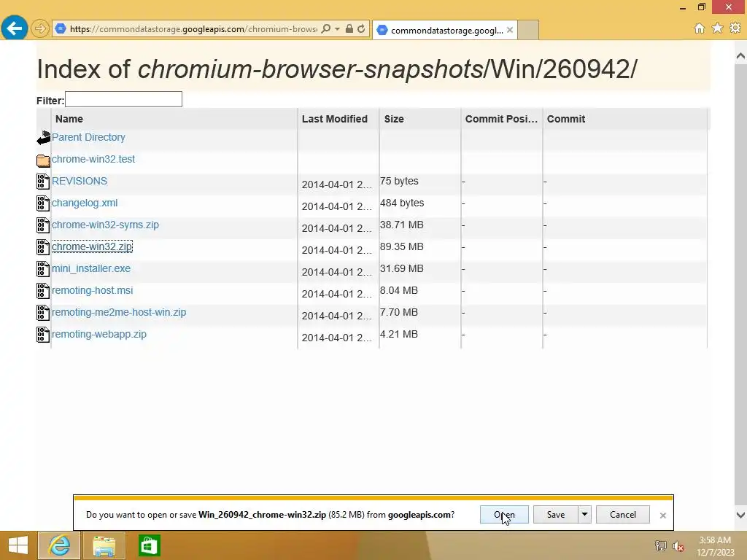The height and width of the screenshot is (560, 747).
Task: Download chrome-win32-syms.zip link
Action: [105, 225]
